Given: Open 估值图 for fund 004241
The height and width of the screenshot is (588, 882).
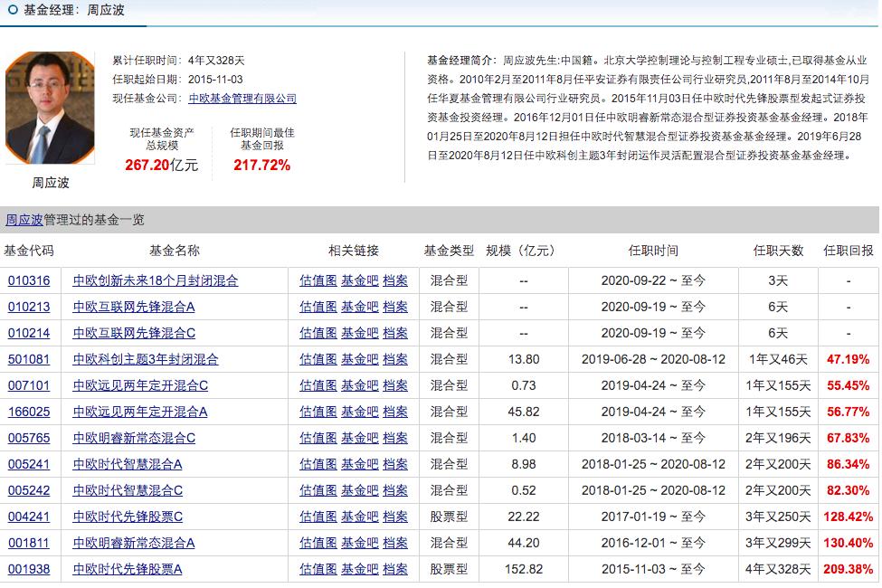Looking at the screenshot, I should coord(318,517).
